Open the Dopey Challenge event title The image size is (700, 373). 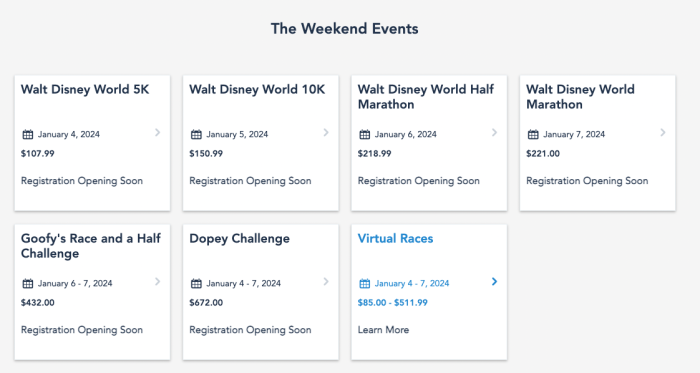[x=239, y=239]
